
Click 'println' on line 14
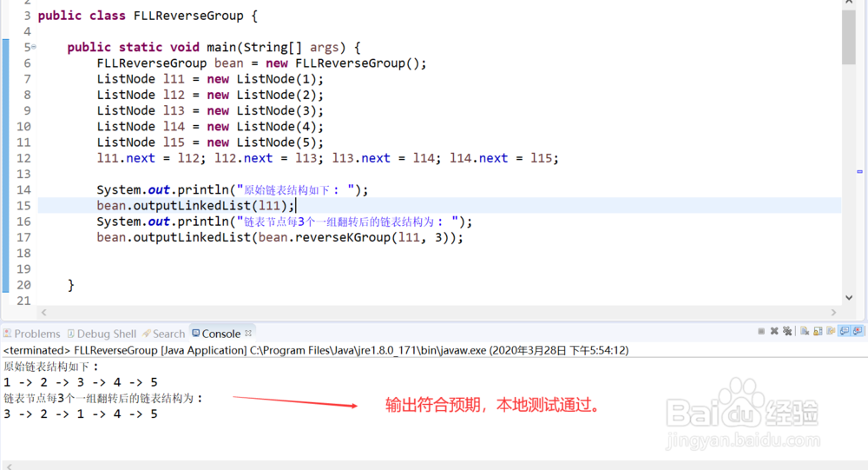coord(203,189)
